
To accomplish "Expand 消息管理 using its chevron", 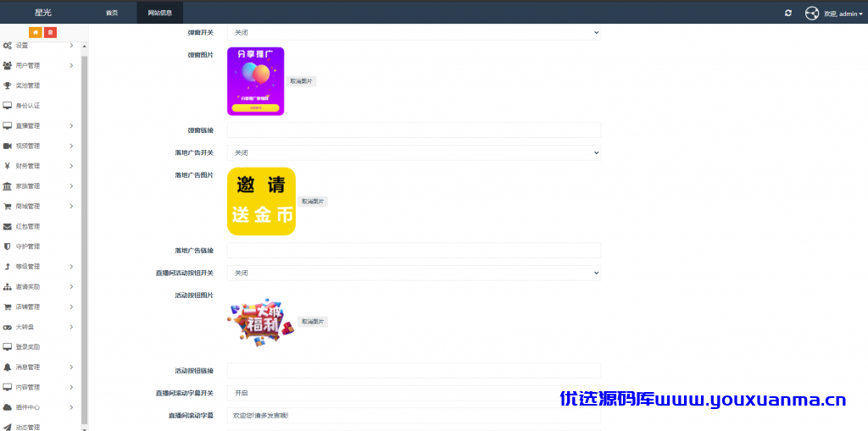I will [71, 367].
